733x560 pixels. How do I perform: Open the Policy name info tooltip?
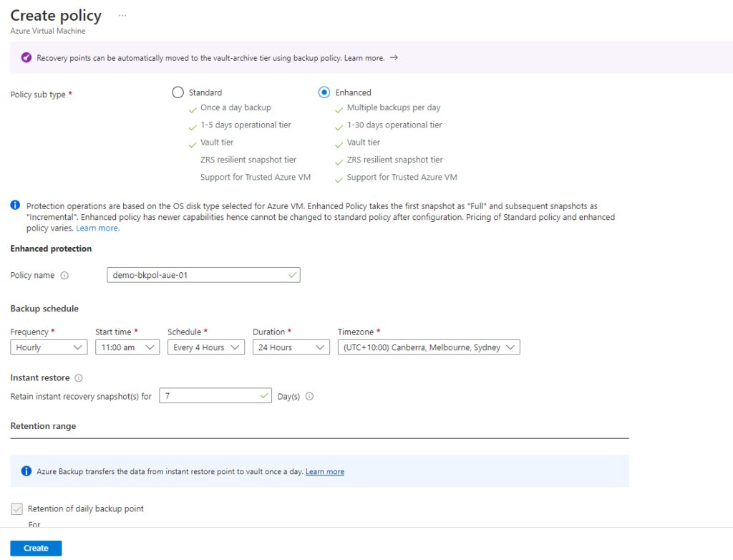pyautogui.click(x=64, y=275)
